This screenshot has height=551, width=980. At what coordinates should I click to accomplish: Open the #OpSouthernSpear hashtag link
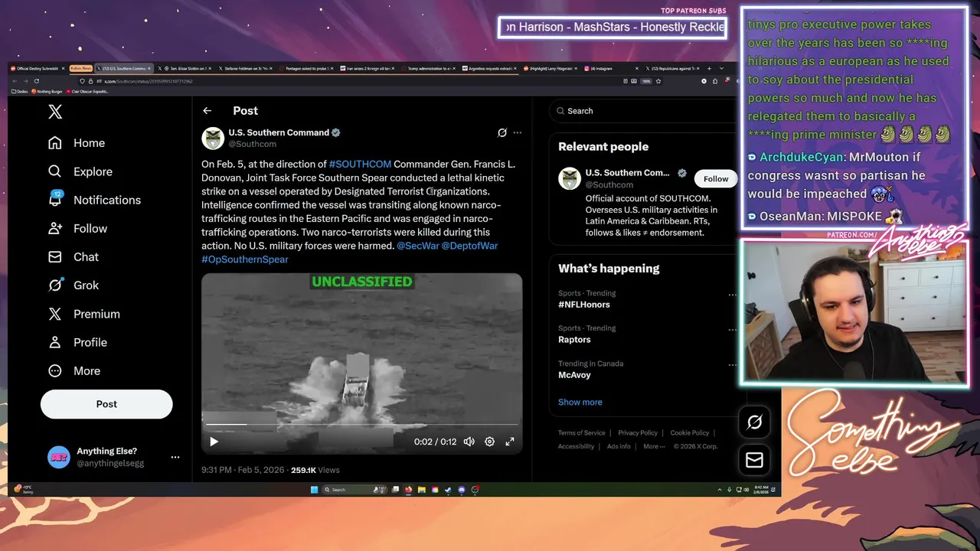pos(245,259)
